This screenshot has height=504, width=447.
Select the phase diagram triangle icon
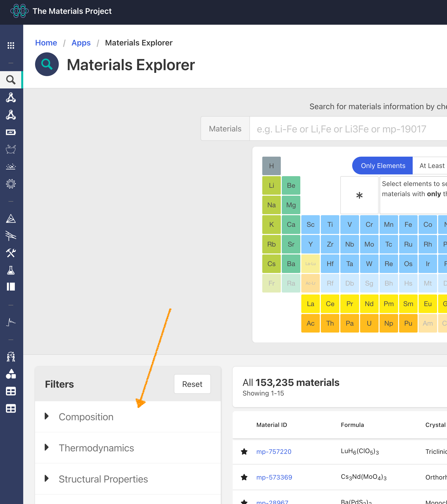(x=11, y=219)
